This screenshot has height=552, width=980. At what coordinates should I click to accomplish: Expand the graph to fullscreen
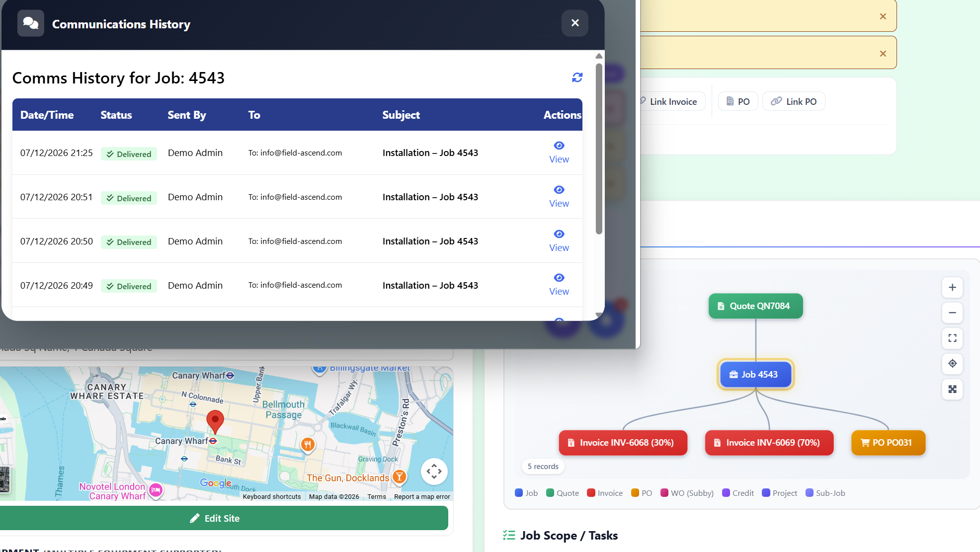(x=952, y=389)
